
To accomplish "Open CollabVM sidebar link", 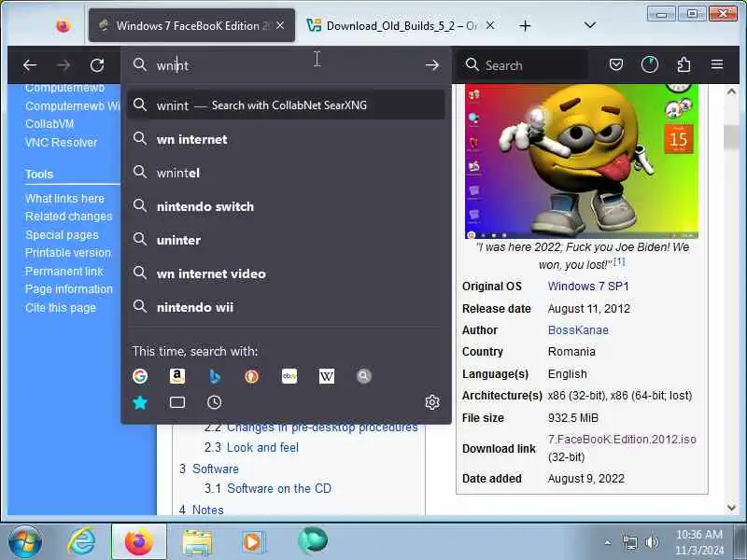I will point(49,124).
